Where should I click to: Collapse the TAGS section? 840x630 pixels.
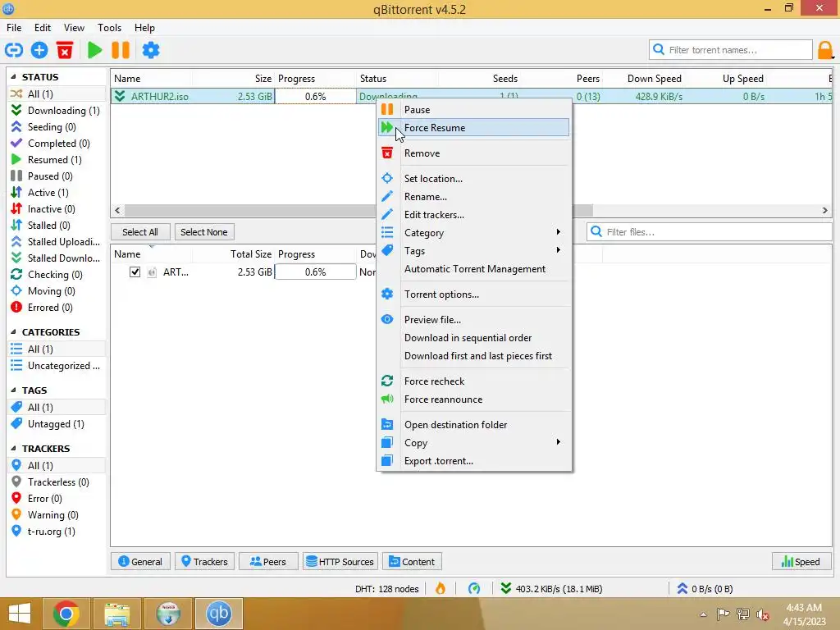(13, 390)
